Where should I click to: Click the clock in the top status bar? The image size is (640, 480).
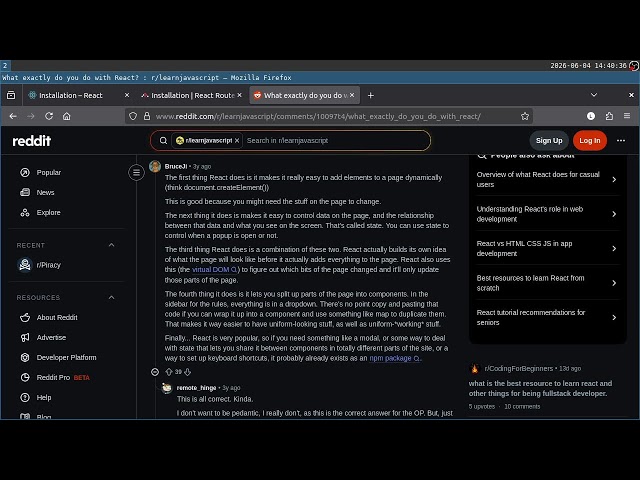point(588,65)
